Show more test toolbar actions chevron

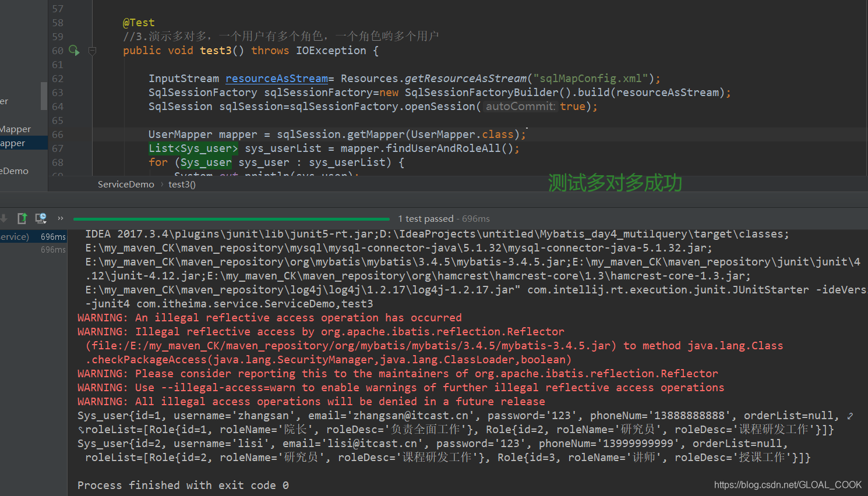coord(60,218)
